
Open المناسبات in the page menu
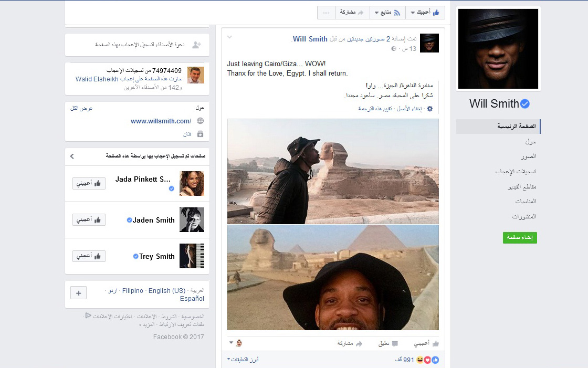pyautogui.click(x=526, y=202)
